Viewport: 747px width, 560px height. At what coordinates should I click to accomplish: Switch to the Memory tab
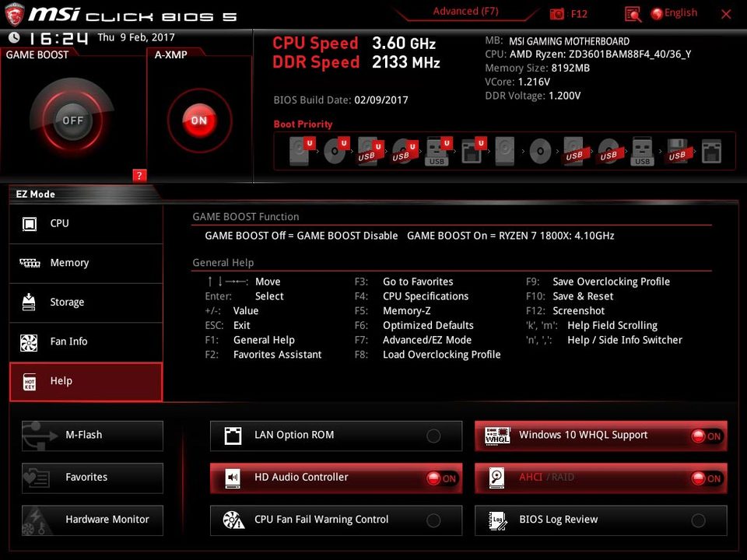(x=86, y=264)
